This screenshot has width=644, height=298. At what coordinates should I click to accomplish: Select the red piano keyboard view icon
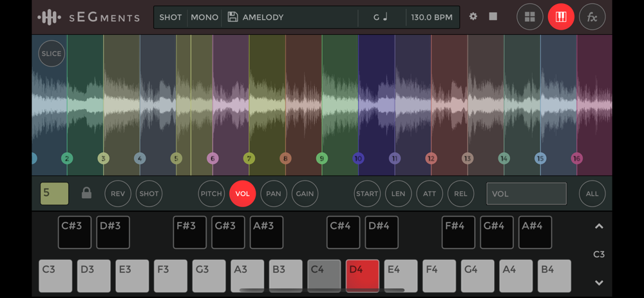coord(561,17)
